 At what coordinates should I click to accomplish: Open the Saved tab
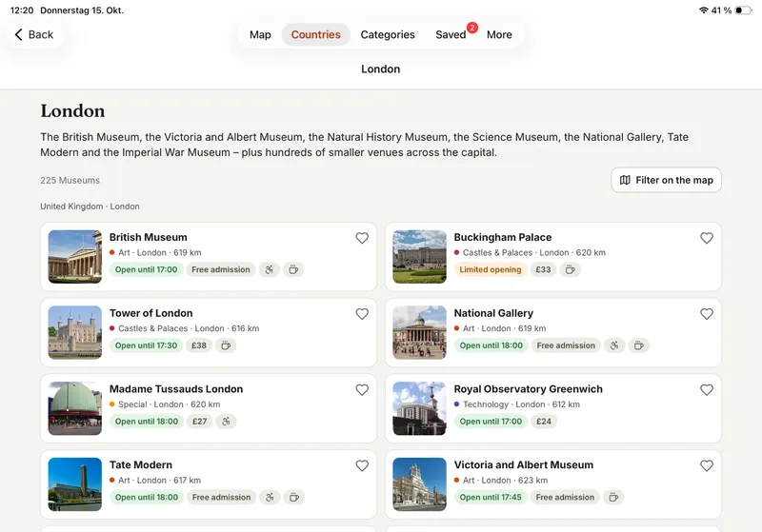pos(451,34)
